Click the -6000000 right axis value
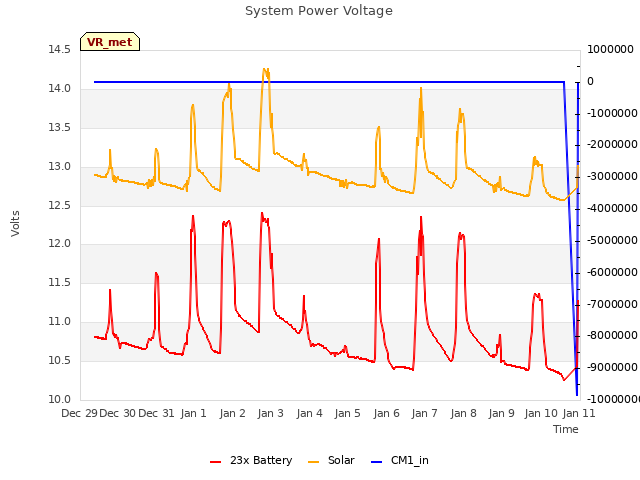Image resolution: width=640 pixels, height=480 pixels. coord(612,272)
